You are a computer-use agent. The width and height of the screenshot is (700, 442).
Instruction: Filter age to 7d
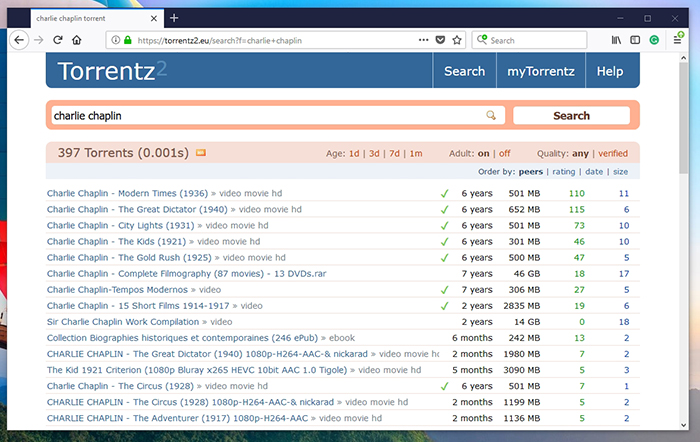click(394, 154)
